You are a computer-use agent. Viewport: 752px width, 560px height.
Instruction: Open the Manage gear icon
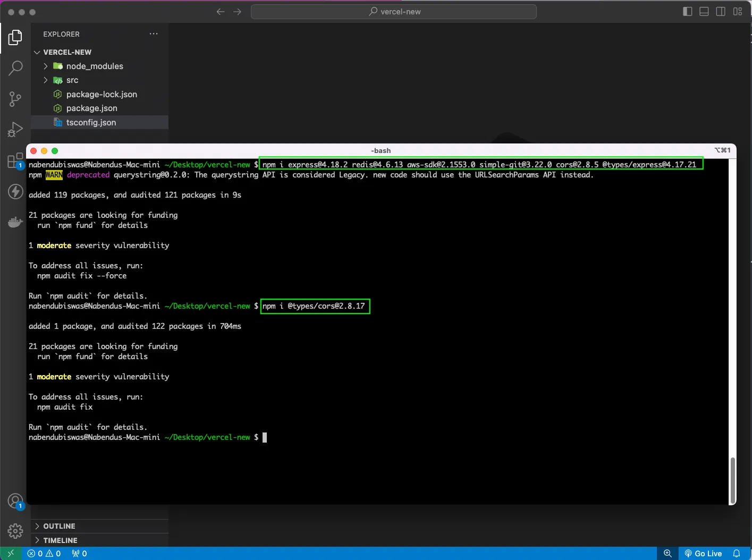pyautogui.click(x=15, y=531)
